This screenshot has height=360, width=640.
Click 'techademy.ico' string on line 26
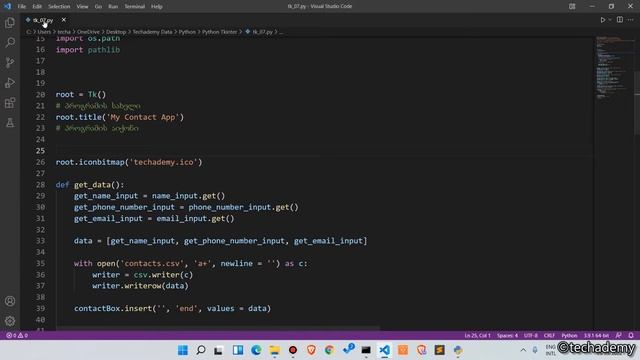(165, 162)
